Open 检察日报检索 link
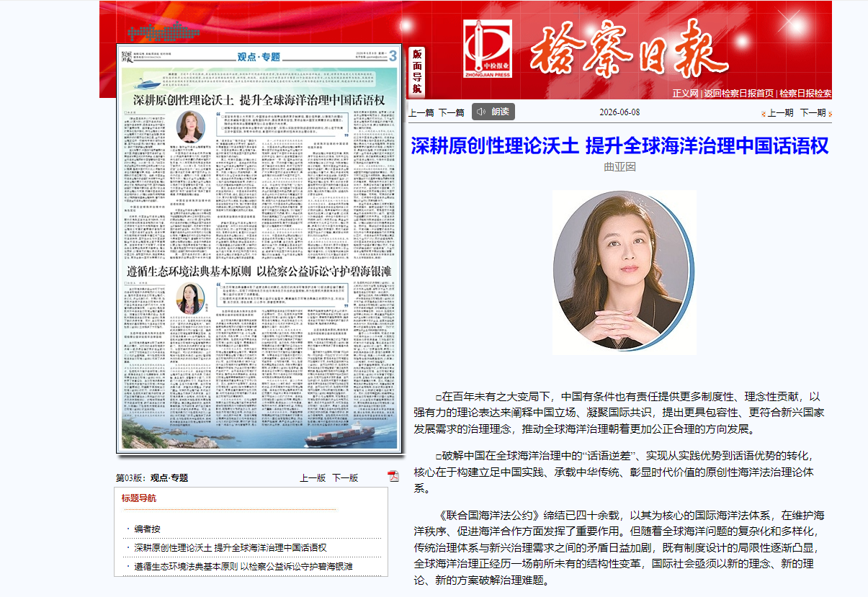This screenshot has width=868, height=597. (x=805, y=93)
